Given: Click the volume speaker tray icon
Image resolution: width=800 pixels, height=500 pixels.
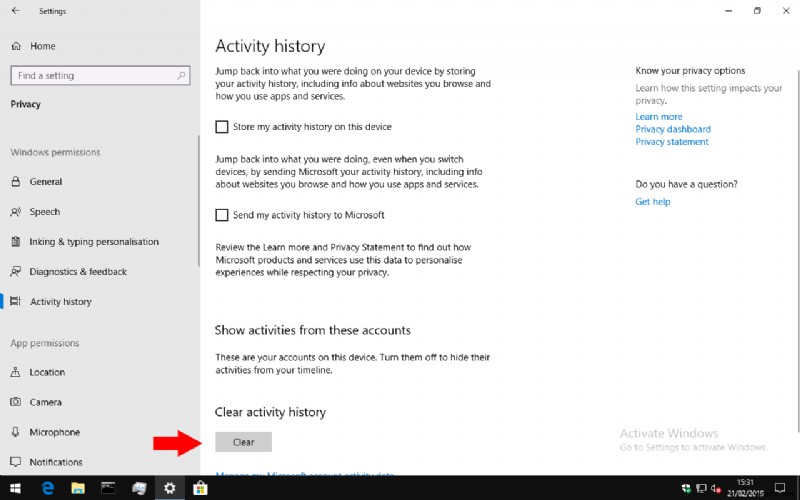Looking at the screenshot, I should [716, 489].
